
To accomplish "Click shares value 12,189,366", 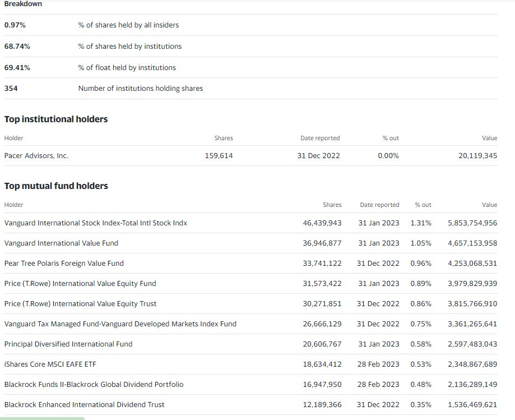I will 322,404.
